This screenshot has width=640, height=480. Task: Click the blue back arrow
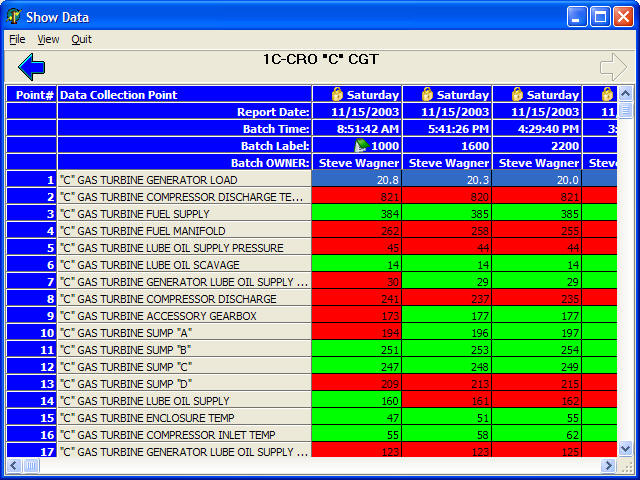(x=32, y=67)
